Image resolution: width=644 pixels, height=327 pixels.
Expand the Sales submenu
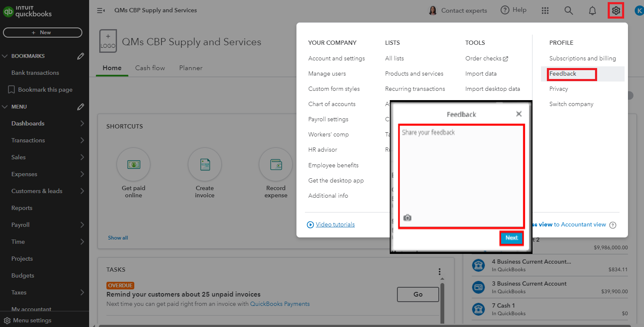tap(82, 157)
